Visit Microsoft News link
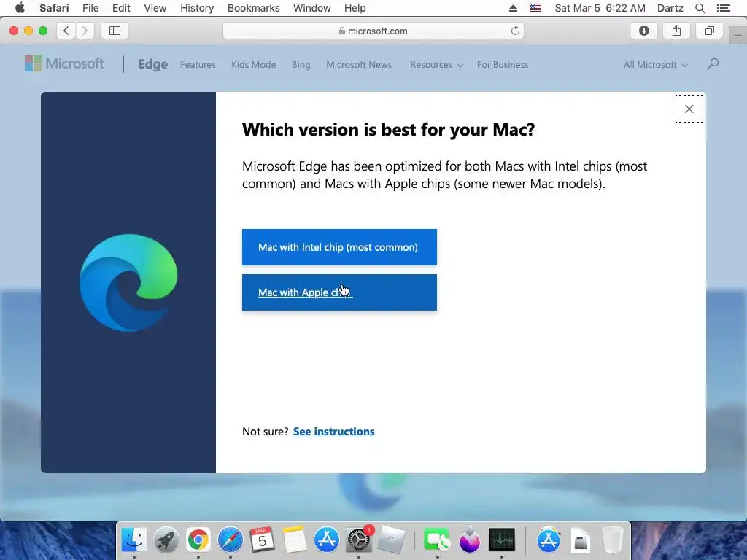Image resolution: width=747 pixels, height=560 pixels. click(x=359, y=64)
